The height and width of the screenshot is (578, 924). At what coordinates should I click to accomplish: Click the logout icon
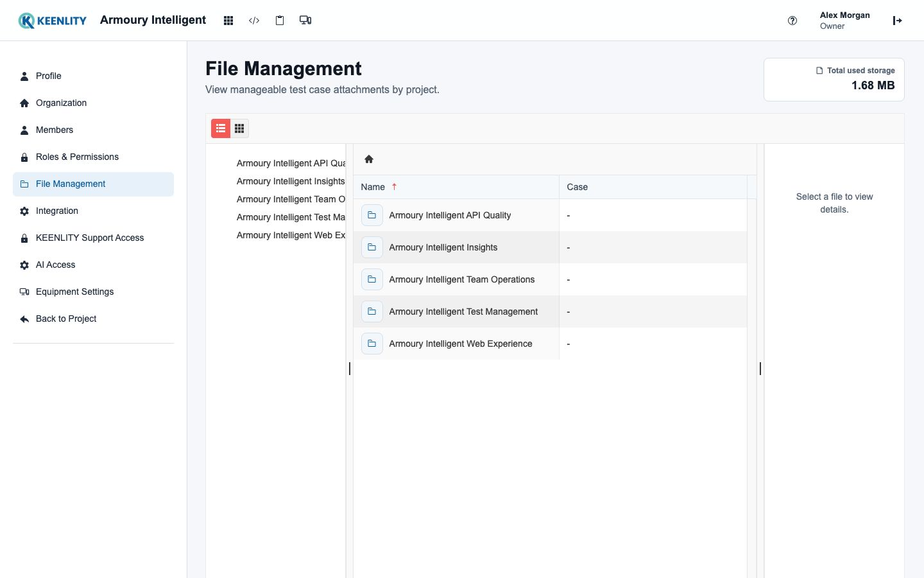click(898, 21)
